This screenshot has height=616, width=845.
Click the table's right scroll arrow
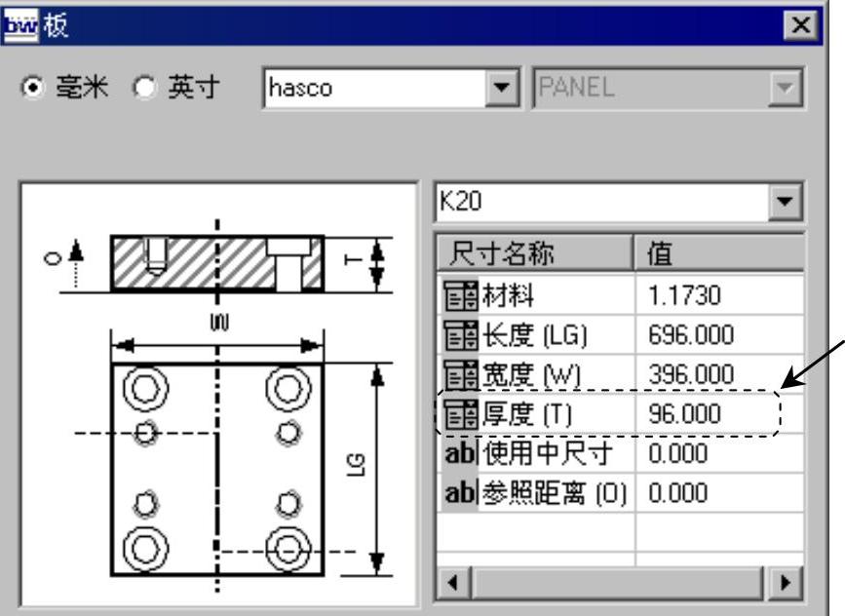click(x=785, y=583)
